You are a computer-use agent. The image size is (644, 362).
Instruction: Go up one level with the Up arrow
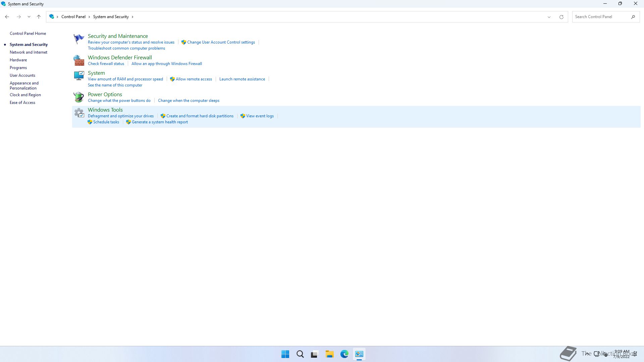pyautogui.click(x=39, y=17)
